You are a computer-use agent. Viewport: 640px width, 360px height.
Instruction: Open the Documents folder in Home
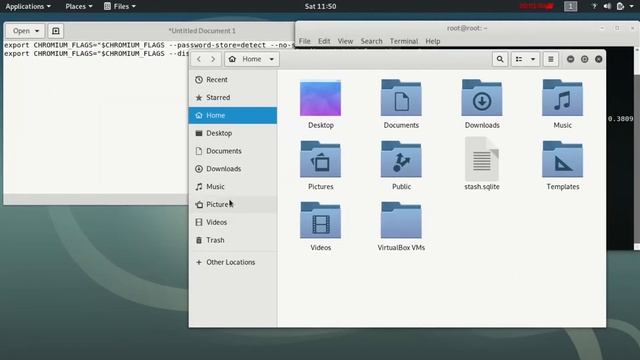[401, 98]
